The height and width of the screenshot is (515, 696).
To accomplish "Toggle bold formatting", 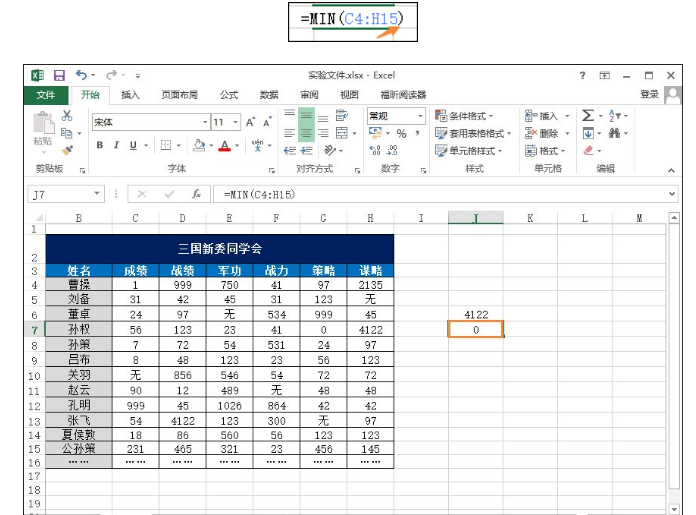I will pyautogui.click(x=100, y=145).
